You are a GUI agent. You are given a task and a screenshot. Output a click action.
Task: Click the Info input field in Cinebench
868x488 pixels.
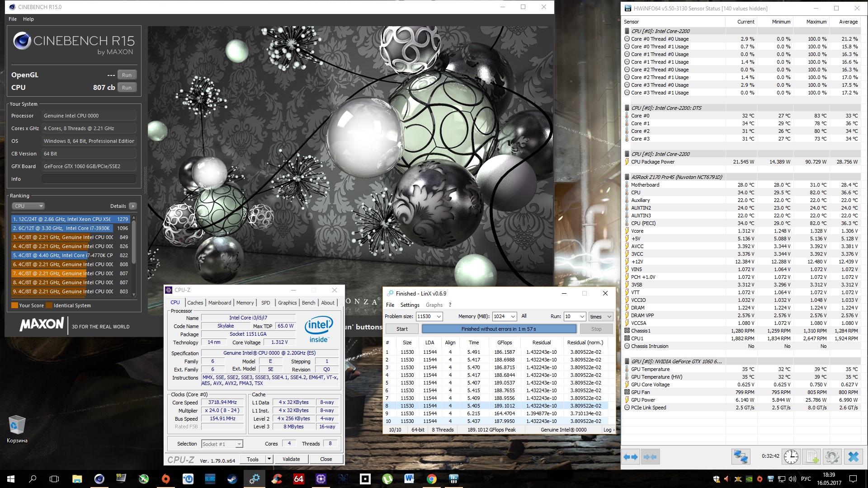pyautogui.click(x=89, y=179)
